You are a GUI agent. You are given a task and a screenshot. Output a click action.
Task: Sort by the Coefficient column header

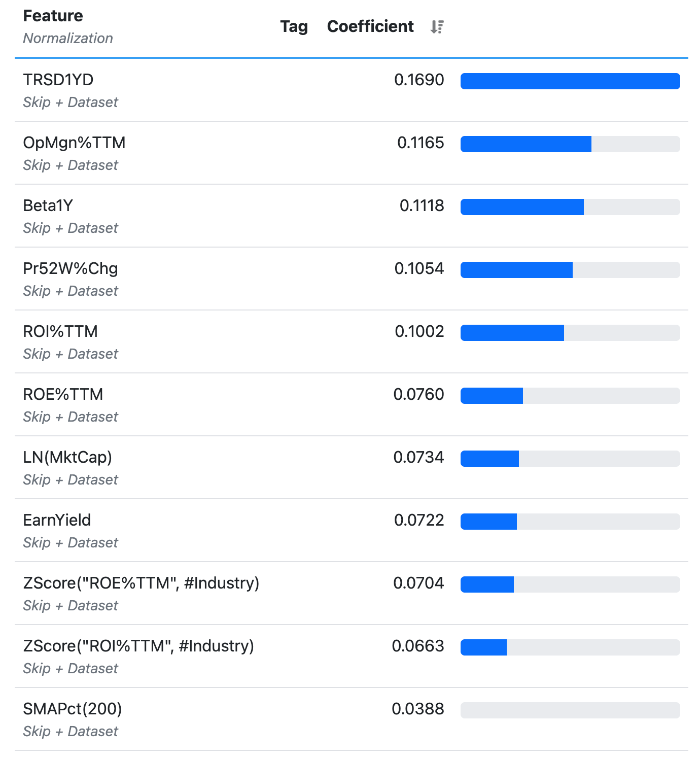pos(370,26)
